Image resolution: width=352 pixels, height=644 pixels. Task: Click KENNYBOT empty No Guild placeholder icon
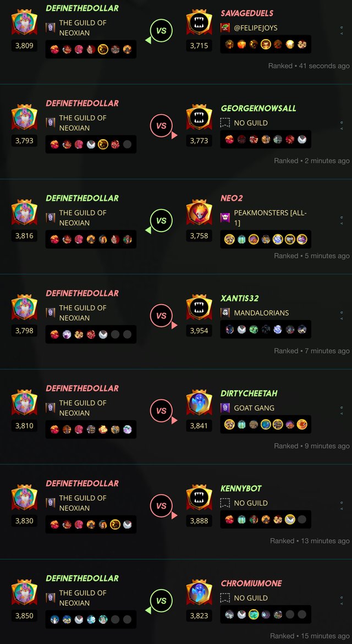point(225,503)
